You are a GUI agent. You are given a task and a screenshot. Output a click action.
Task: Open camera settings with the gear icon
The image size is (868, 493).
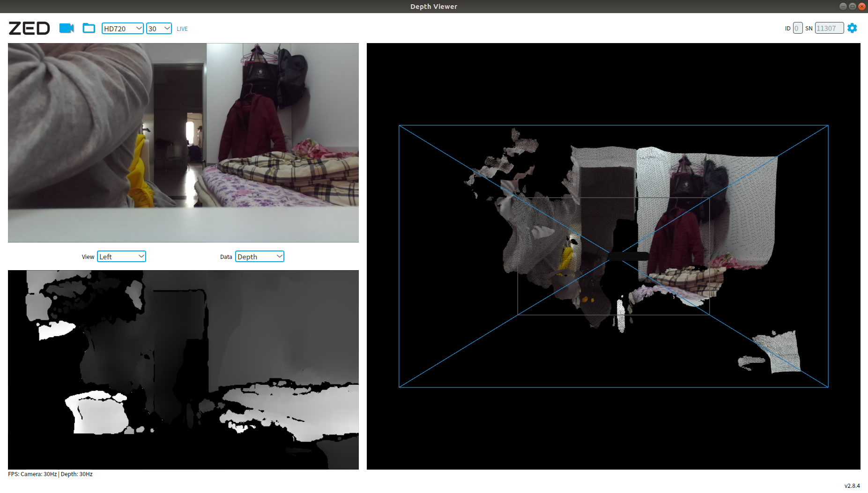click(852, 28)
